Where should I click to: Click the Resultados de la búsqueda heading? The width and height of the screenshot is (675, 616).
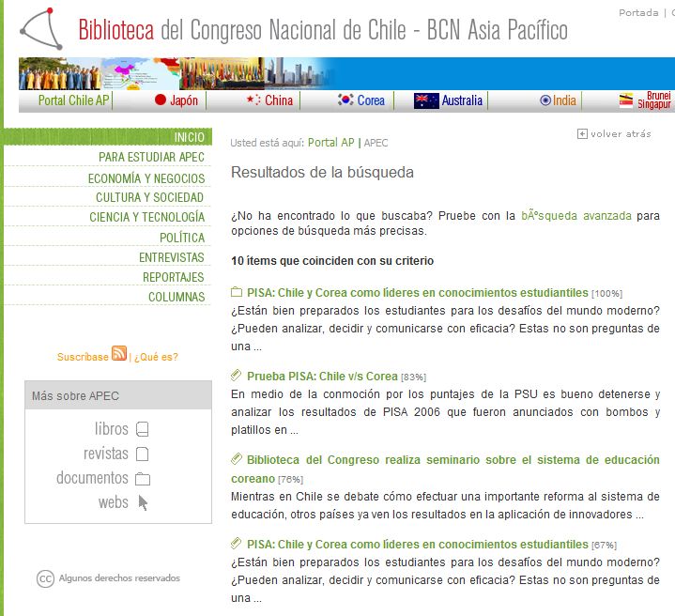[x=322, y=172]
